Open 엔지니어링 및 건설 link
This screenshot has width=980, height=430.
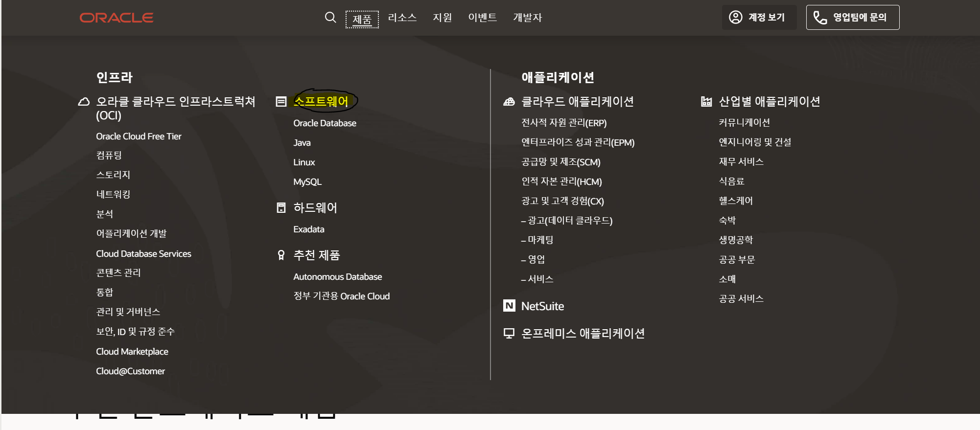click(x=755, y=142)
